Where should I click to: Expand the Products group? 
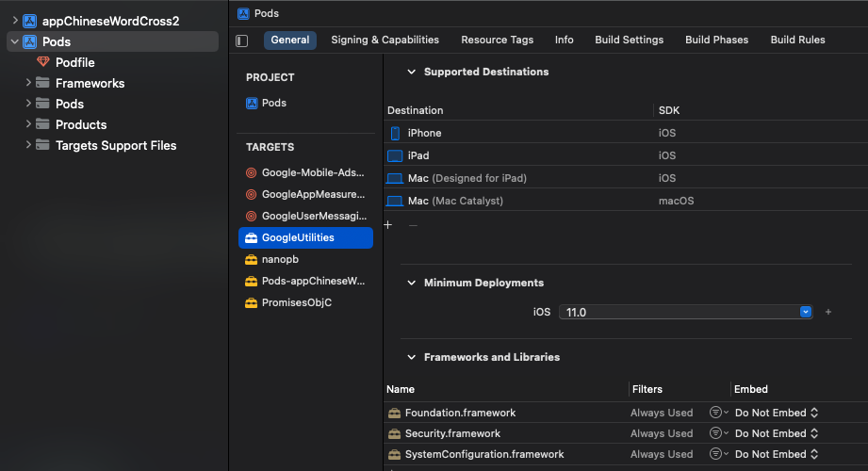(28, 124)
